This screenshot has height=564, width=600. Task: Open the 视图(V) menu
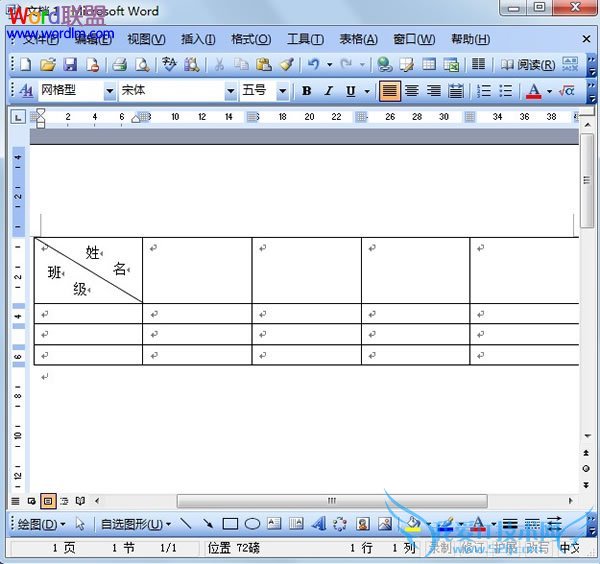click(x=146, y=39)
